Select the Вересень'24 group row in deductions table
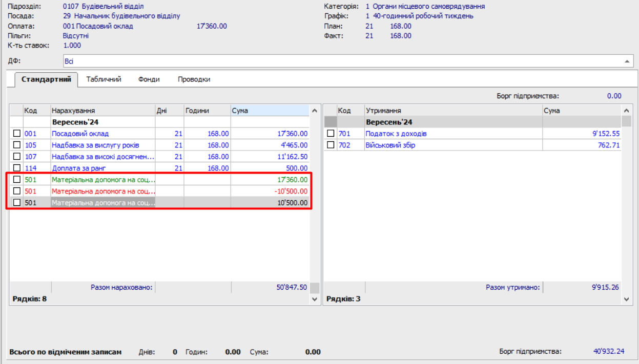The height and width of the screenshot is (364, 639). coord(472,122)
